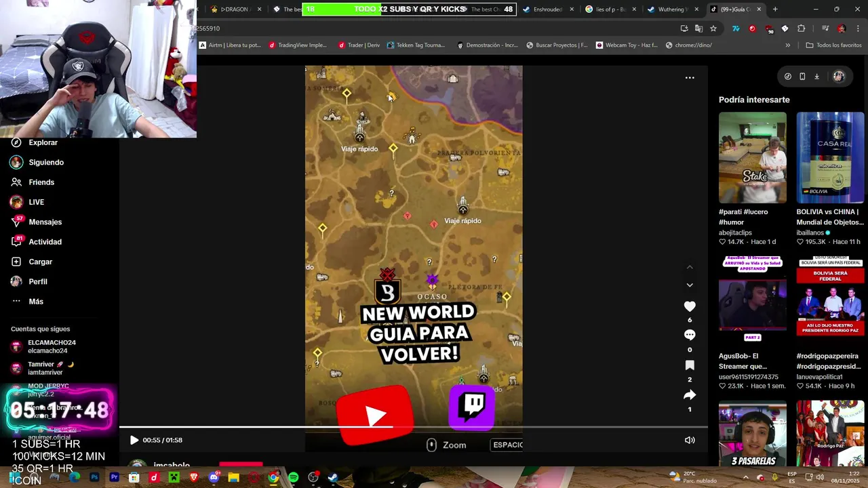Open the profile avatar in top pill
The height and width of the screenshot is (488, 868).
click(838, 77)
